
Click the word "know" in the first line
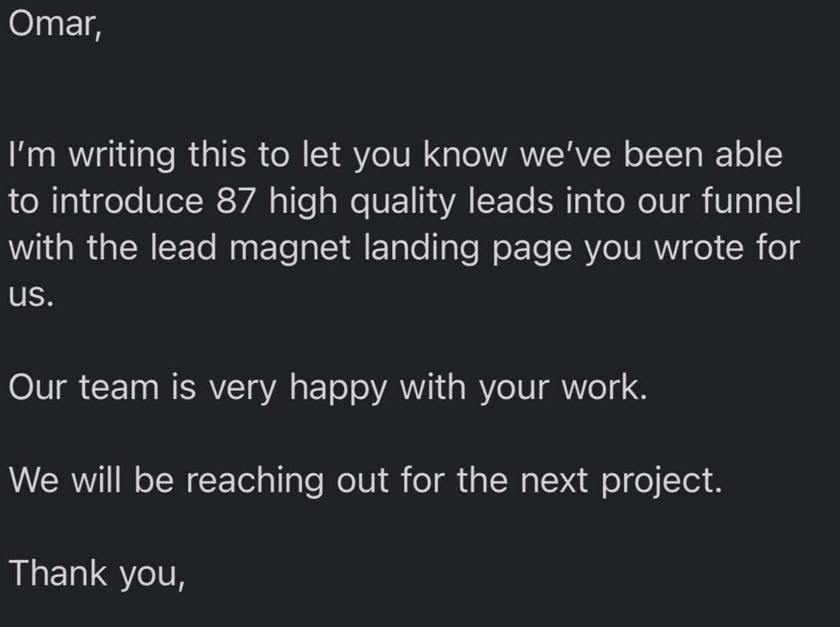[467, 155]
